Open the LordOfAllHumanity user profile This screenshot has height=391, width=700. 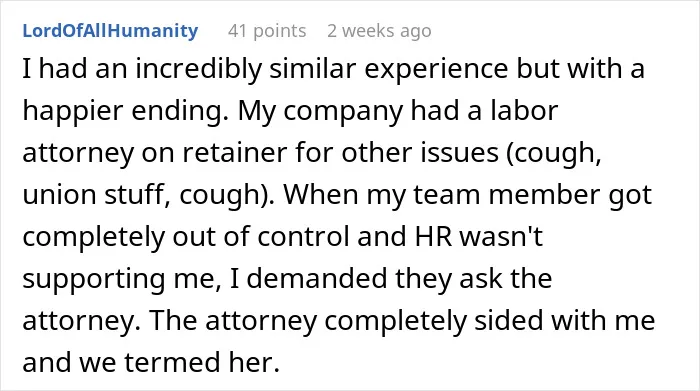pyautogui.click(x=110, y=31)
